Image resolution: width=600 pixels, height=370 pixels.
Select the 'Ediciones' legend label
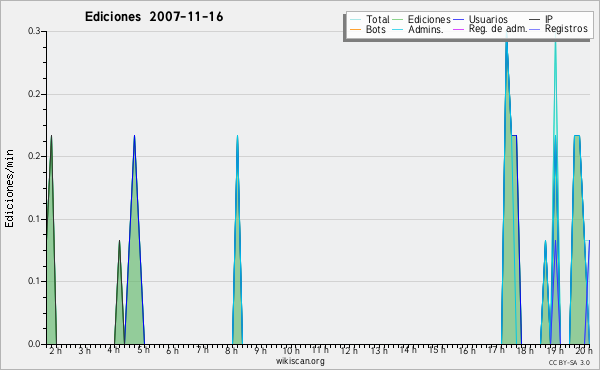click(x=429, y=19)
